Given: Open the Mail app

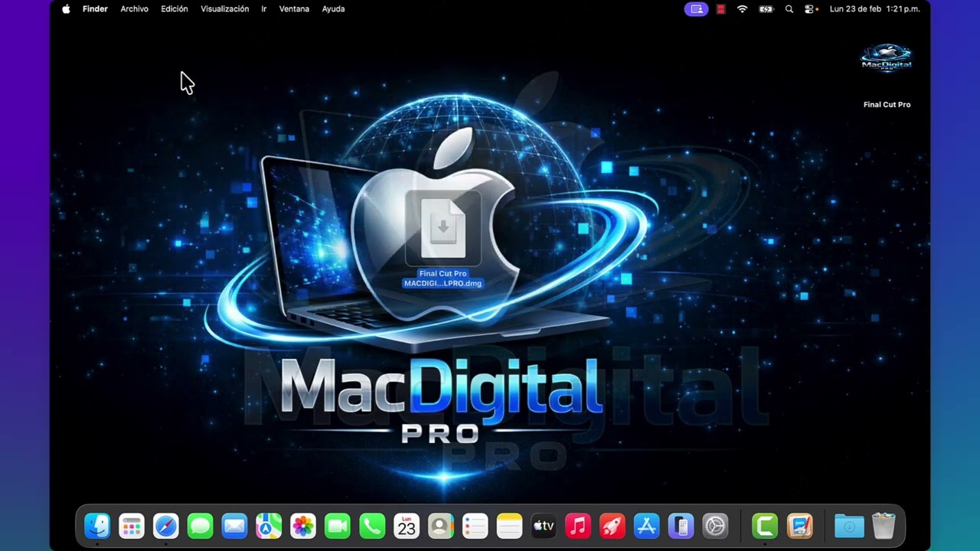Looking at the screenshot, I should [234, 526].
